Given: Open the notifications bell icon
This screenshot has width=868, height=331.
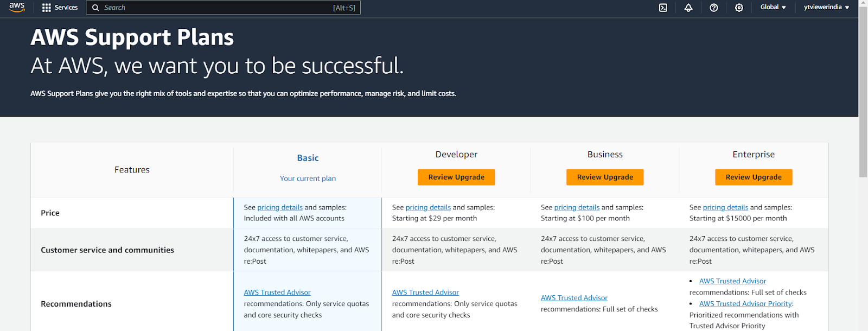Looking at the screenshot, I should click(x=688, y=8).
